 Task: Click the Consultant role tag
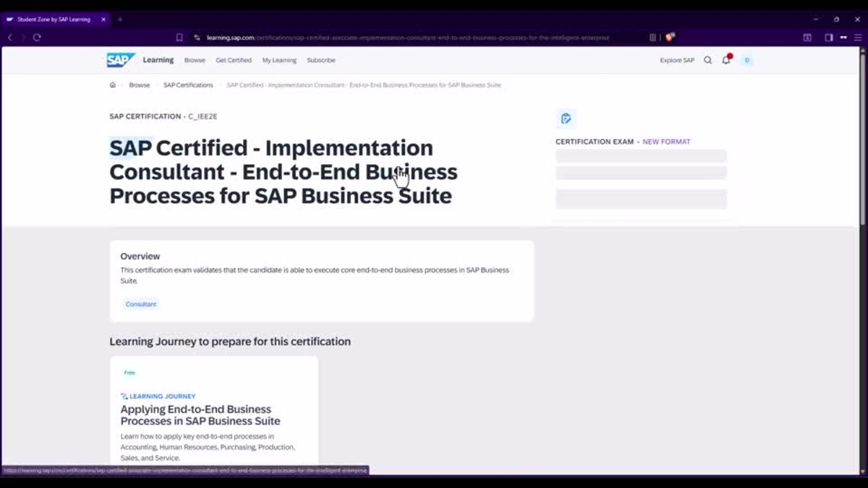141,304
